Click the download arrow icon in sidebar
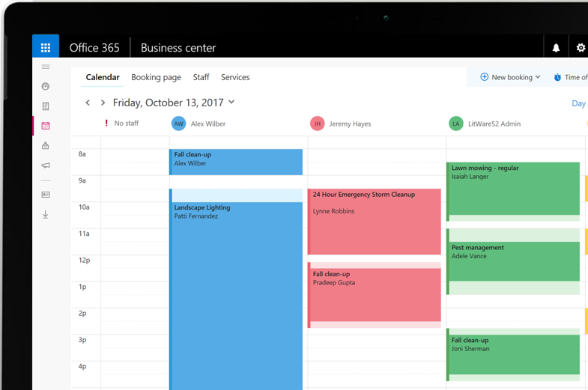This screenshot has width=588, height=390. [x=46, y=214]
